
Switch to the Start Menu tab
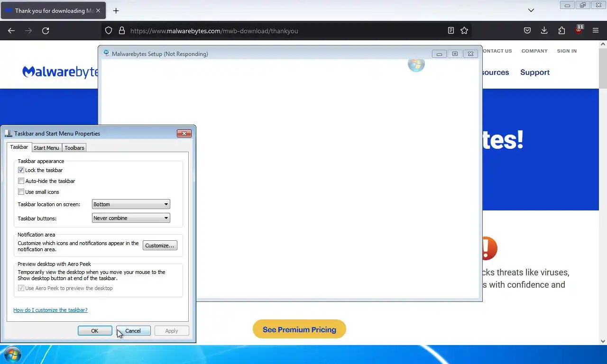[x=46, y=148]
